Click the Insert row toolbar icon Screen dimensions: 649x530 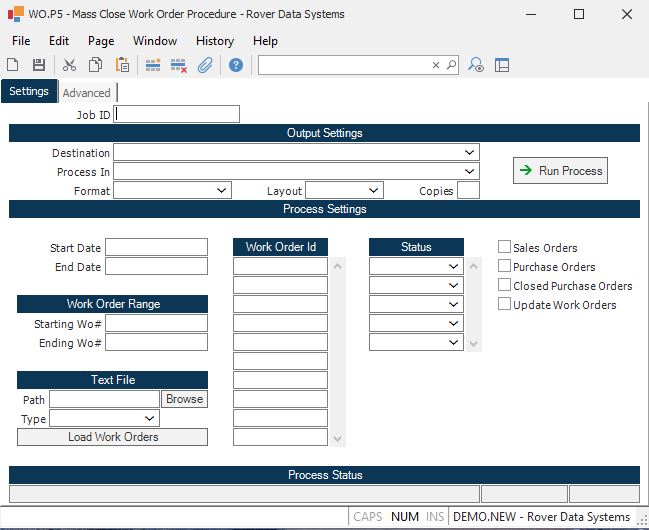[x=153, y=65]
